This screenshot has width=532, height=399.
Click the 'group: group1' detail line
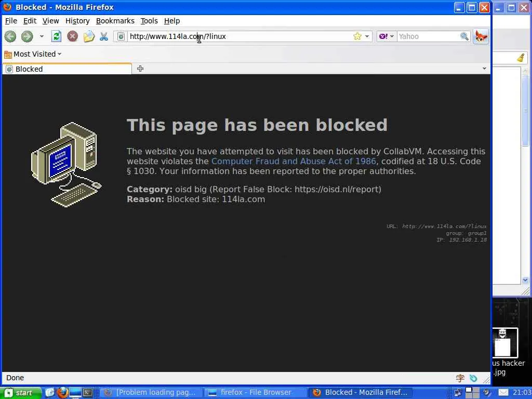point(466,233)
